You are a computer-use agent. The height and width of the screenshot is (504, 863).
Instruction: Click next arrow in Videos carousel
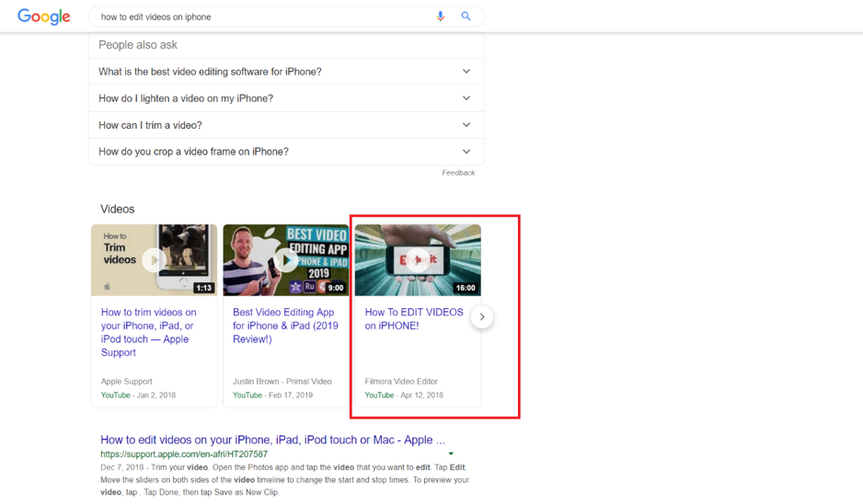481,317
